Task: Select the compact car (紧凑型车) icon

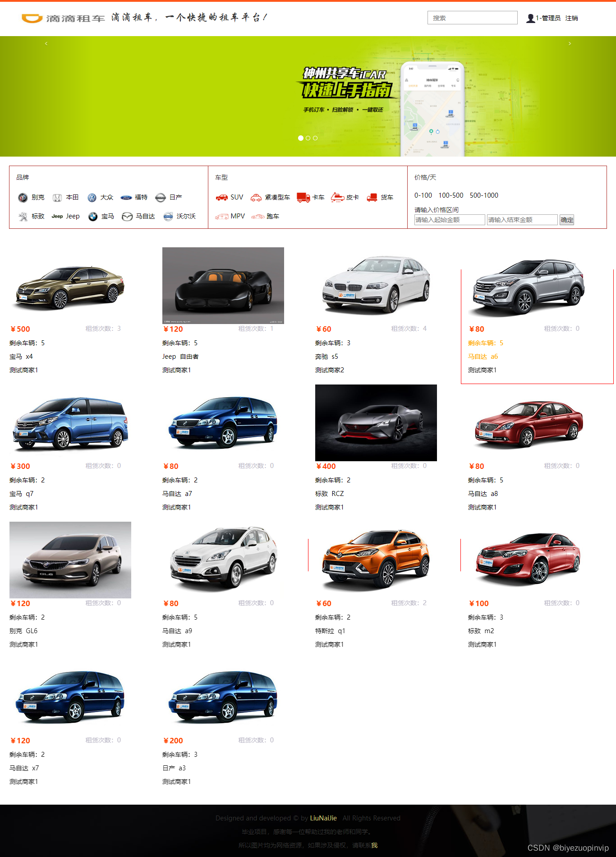Action: 256,197
